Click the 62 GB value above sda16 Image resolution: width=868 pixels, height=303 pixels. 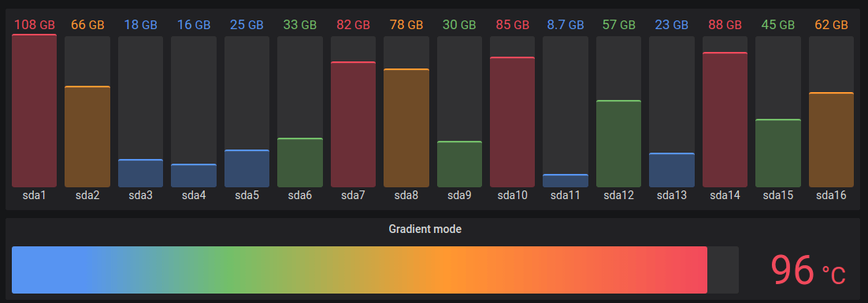coord(832,25)
